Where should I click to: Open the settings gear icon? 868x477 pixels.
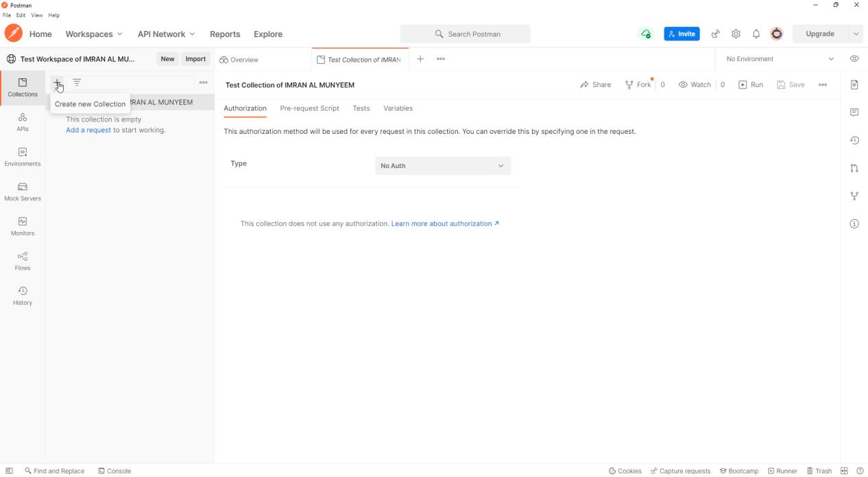(736, 34)
